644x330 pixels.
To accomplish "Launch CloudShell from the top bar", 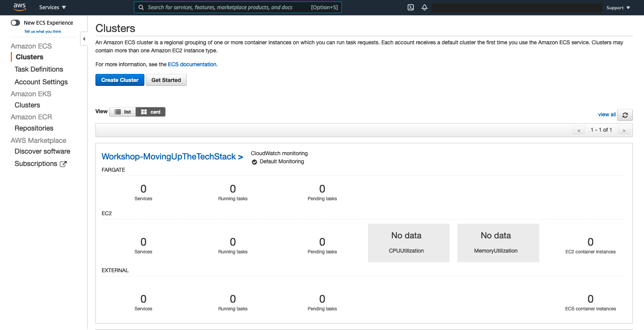I will [x=411, y=7].
